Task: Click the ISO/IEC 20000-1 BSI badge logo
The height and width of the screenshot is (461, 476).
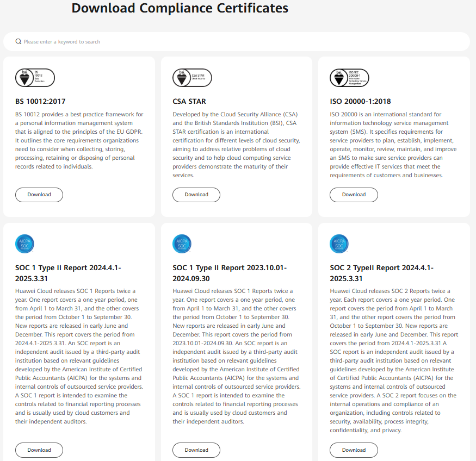Action: tap(349, 78)
